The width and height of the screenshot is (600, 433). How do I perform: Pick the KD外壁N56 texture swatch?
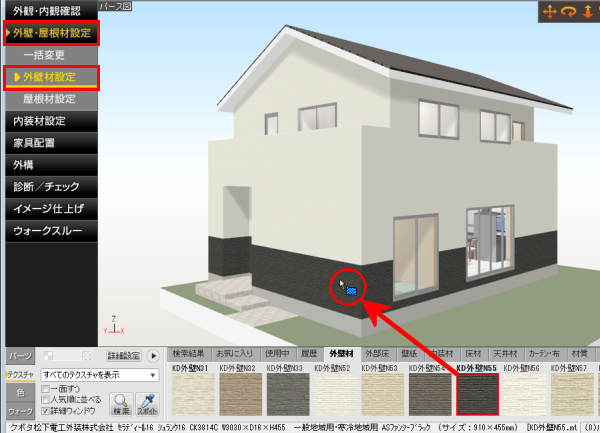(x=525, y=394)
